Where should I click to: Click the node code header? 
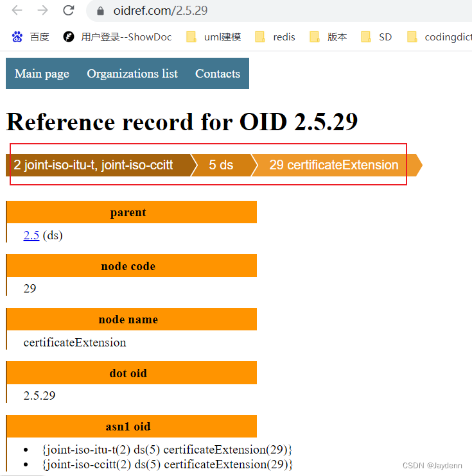[x=132, y=266]
